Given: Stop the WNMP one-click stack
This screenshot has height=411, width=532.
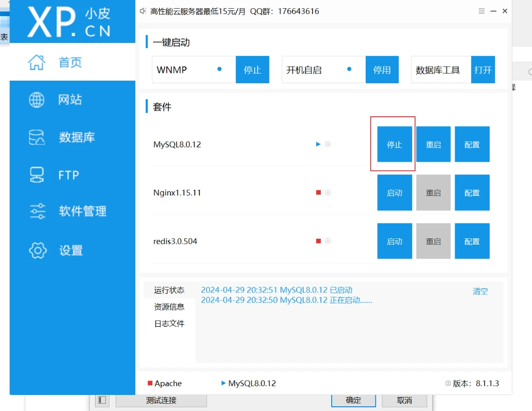Looking at the screenshot, I should coord(253,70).
